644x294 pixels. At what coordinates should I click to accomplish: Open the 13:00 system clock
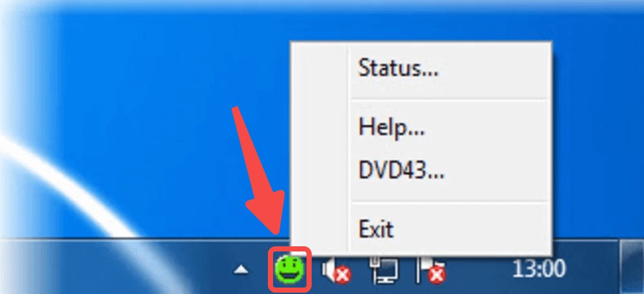click(x=539, y=269)
